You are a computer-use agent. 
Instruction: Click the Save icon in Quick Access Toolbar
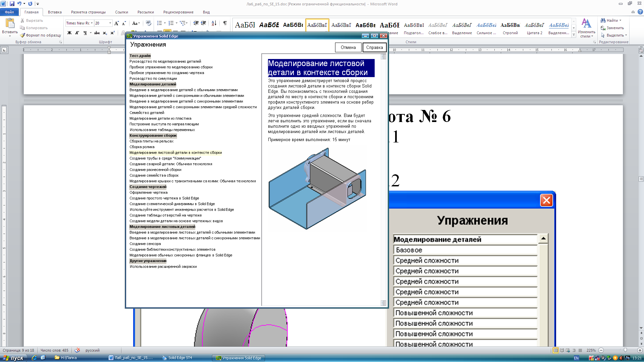click(12, 4)
